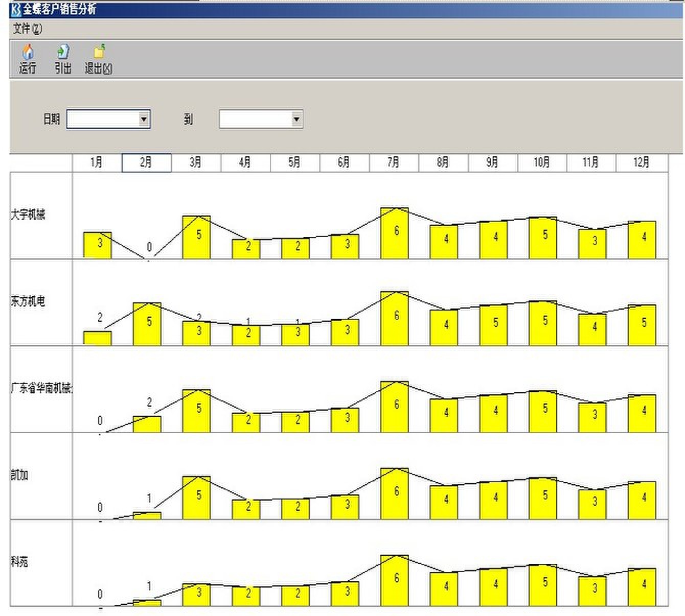Click the 0 value at 2月 in 大宇机械 row
The width and height of the screenshot is (685, 616).
pyautogui.click(x=149, y=247)
